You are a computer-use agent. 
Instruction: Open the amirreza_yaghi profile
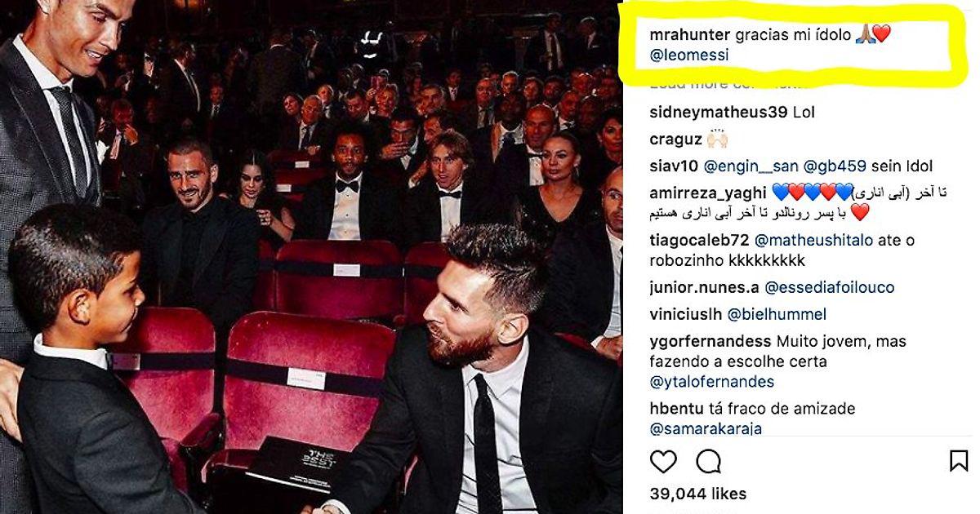pos(708,193)
